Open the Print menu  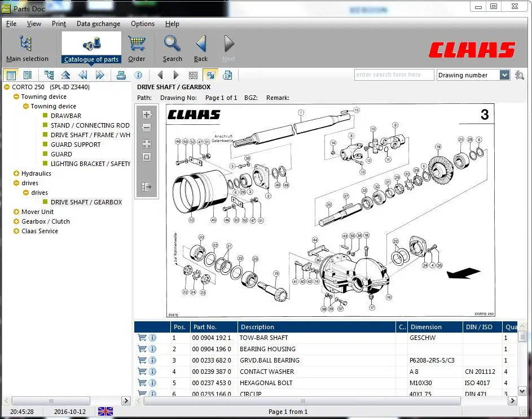pyautogui.click(x=59, y=24)
